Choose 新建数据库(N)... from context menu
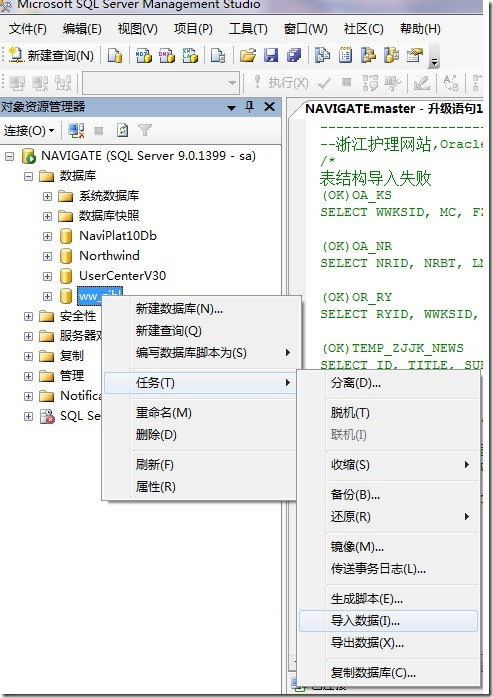This screenshot has width=493, height=698. coord(200,309)
